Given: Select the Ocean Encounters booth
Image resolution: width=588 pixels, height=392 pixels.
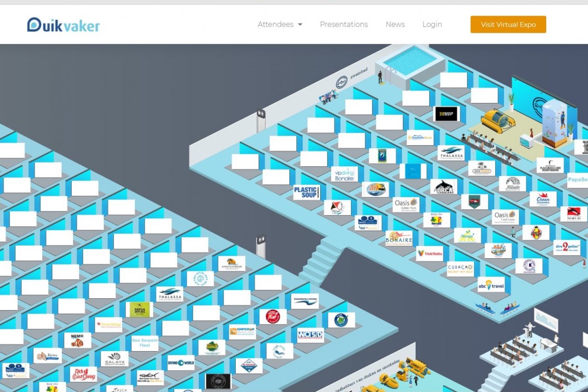Looking at the screenshot, I should (x=543, y=199).
